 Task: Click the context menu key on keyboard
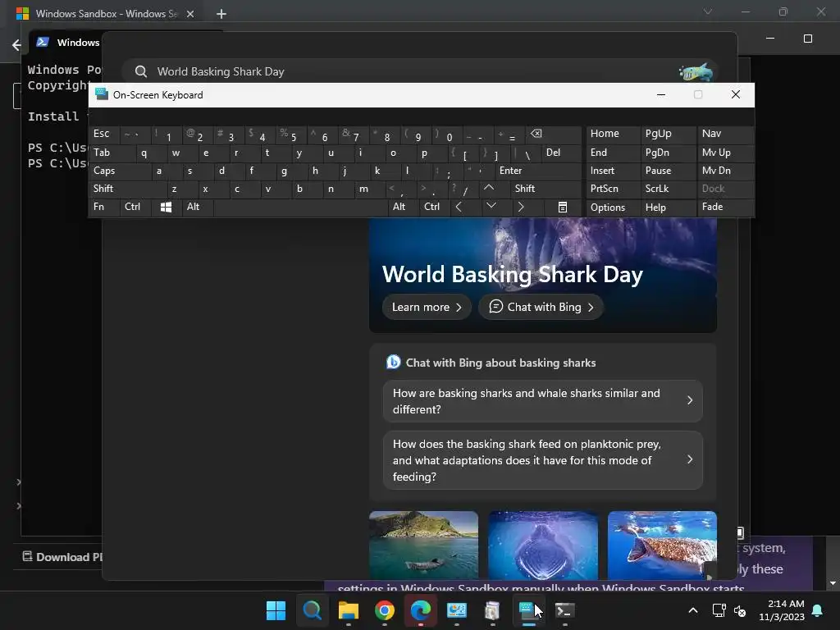coord(563,208)
